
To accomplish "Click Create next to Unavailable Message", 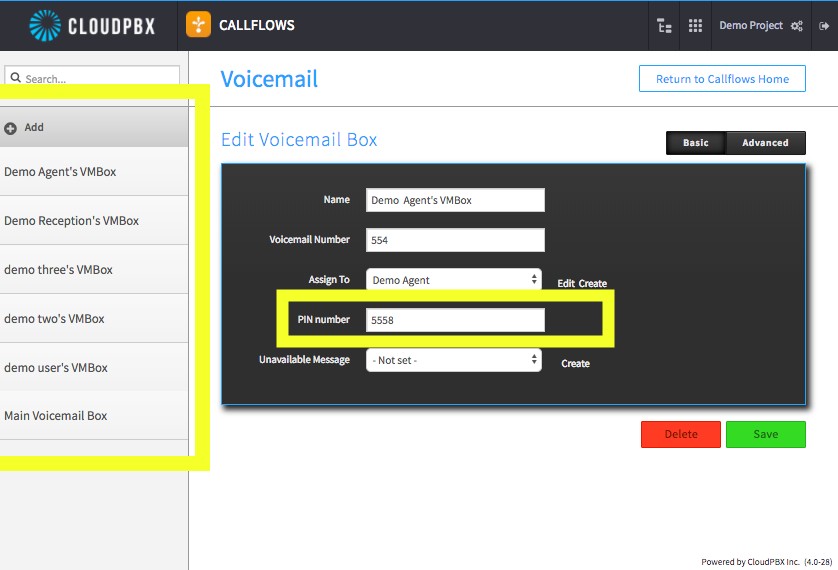I will [x=576, y=363].
